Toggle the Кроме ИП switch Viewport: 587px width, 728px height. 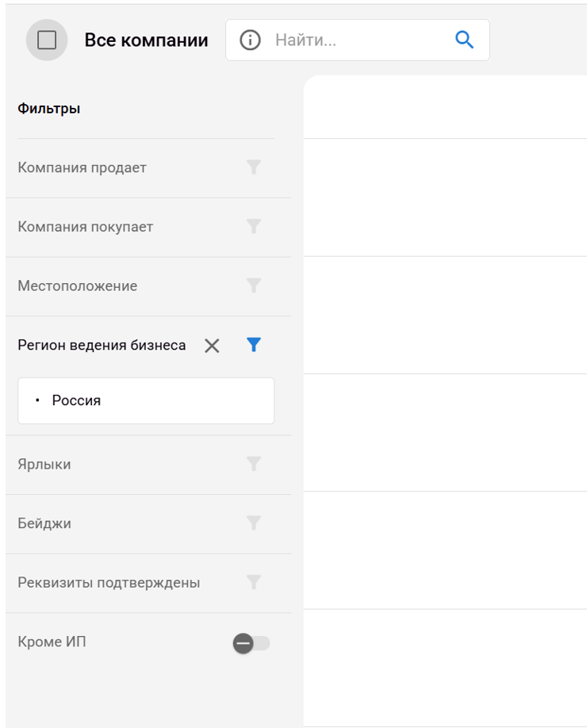tap(251, 643)
